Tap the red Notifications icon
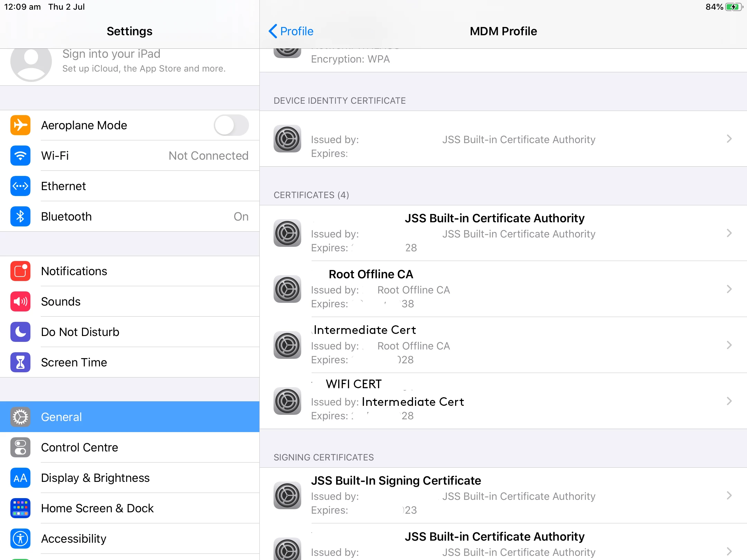 (20, 271)
